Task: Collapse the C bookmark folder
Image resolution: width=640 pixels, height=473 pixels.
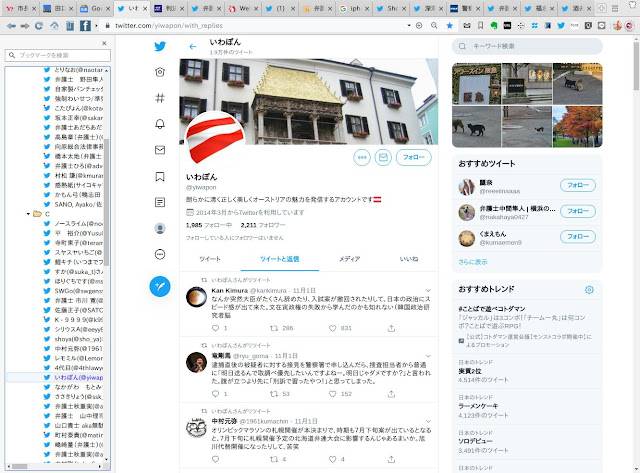Action: (28, 214)
